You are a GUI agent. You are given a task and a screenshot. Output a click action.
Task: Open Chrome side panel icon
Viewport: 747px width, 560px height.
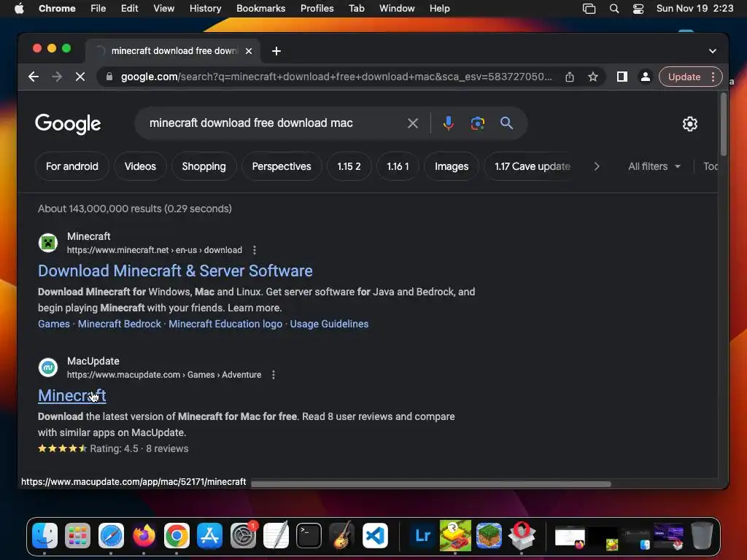pos(622,77)
